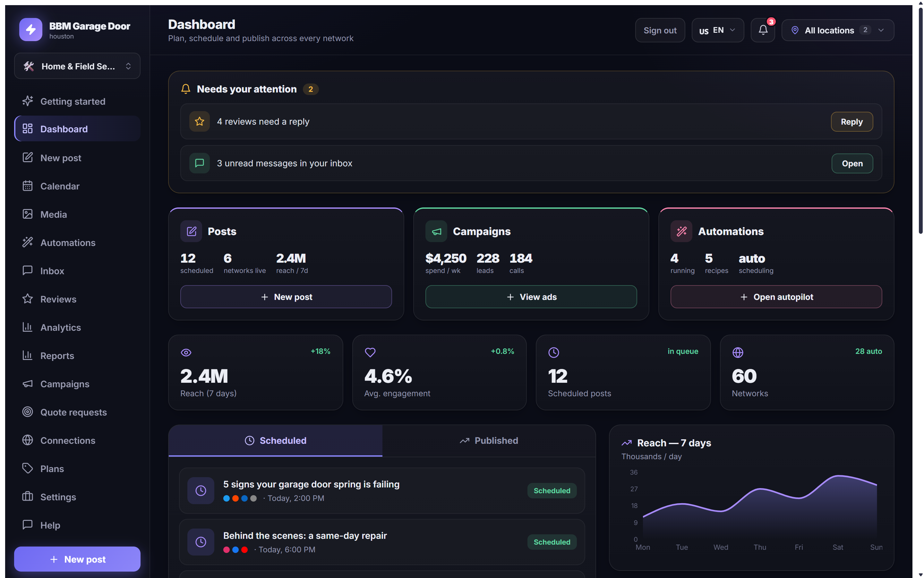The image size is (924, 578).
Task: Open the US EN language dropdown
Action: 717,30
